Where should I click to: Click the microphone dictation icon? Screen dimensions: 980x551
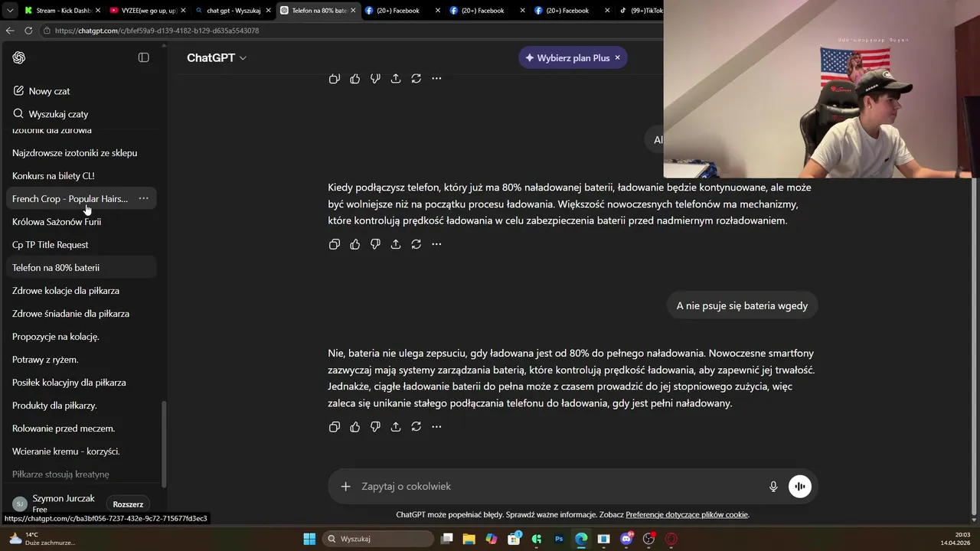773,486
